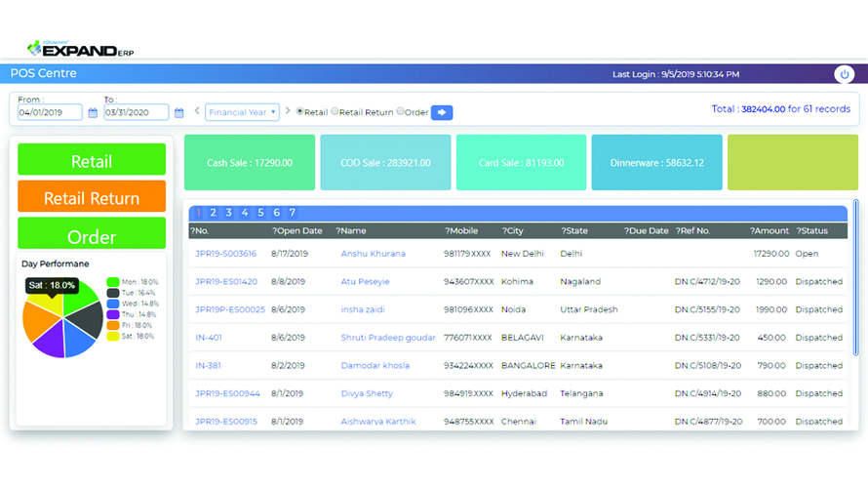Select the Order radio button
The width and height of the screenshot is (868, 488).
point(400,112)
